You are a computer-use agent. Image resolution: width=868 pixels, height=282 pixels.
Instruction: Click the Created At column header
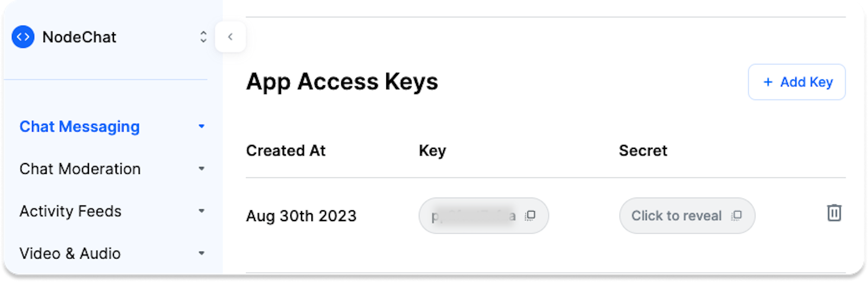[286, 151]
